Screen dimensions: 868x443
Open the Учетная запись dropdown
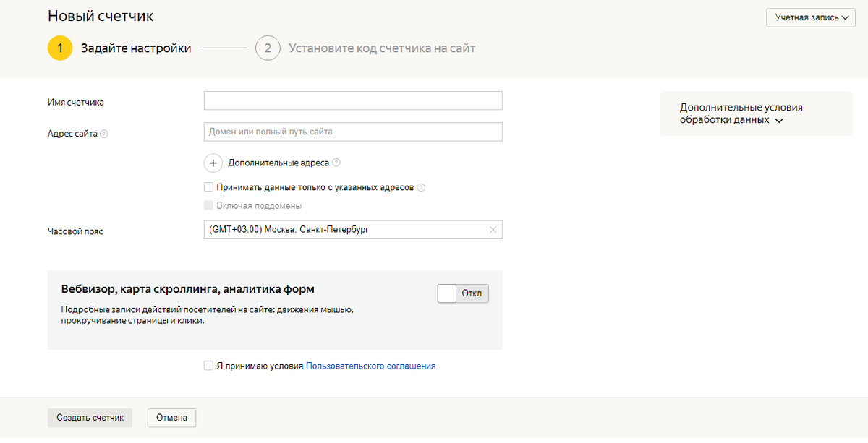(x=811, y=17)
